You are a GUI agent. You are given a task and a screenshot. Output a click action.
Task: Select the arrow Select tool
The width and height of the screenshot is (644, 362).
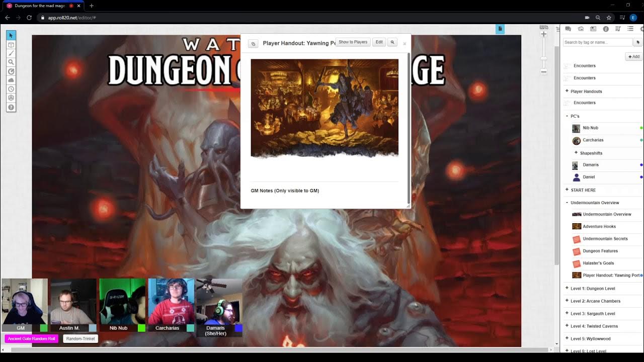tap(11, 35)
